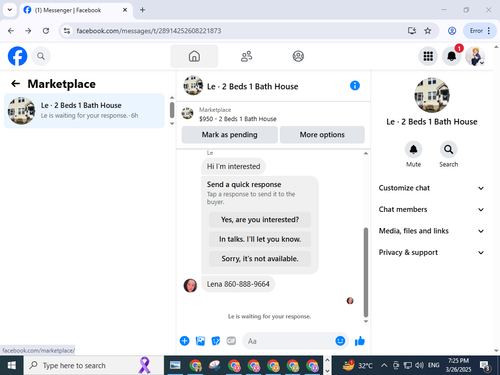500x375 pixels.
Task: Open the tab search dropdown arrow
Action: click(x=10, y=10)
